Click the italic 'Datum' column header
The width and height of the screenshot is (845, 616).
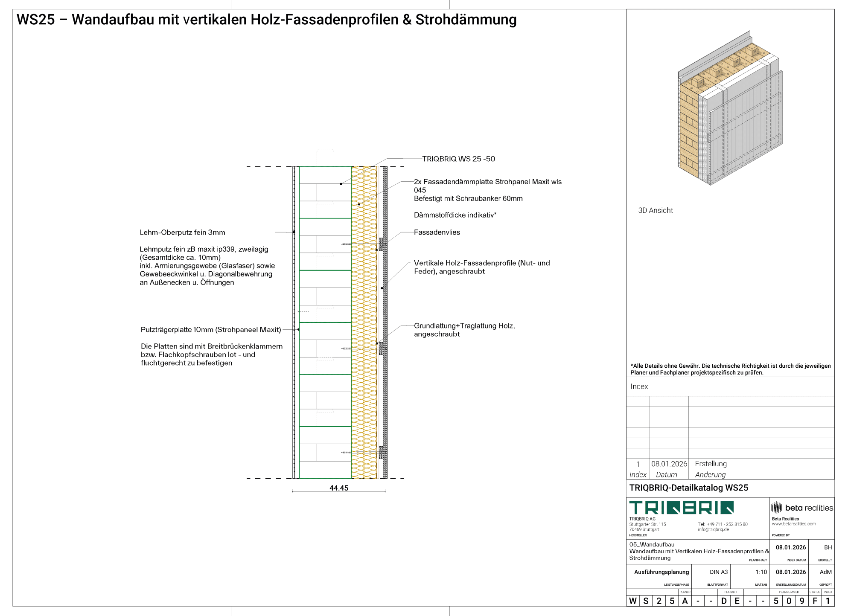point(666,474)
